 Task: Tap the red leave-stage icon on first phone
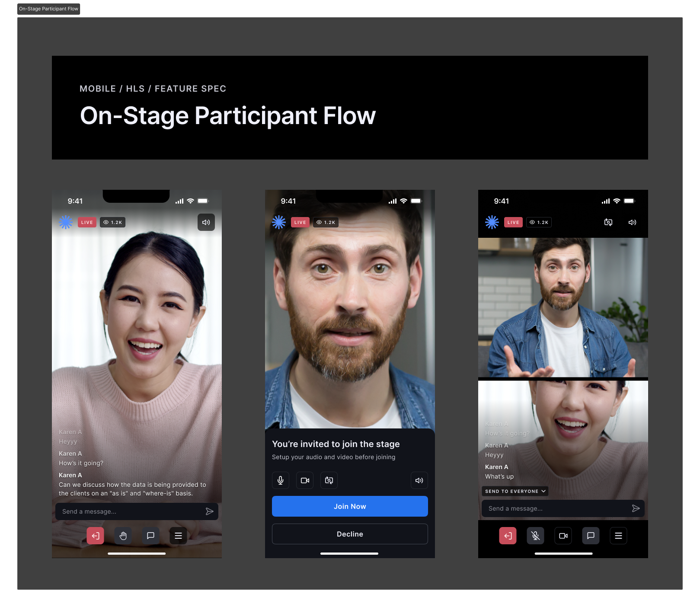pos(95,536)
